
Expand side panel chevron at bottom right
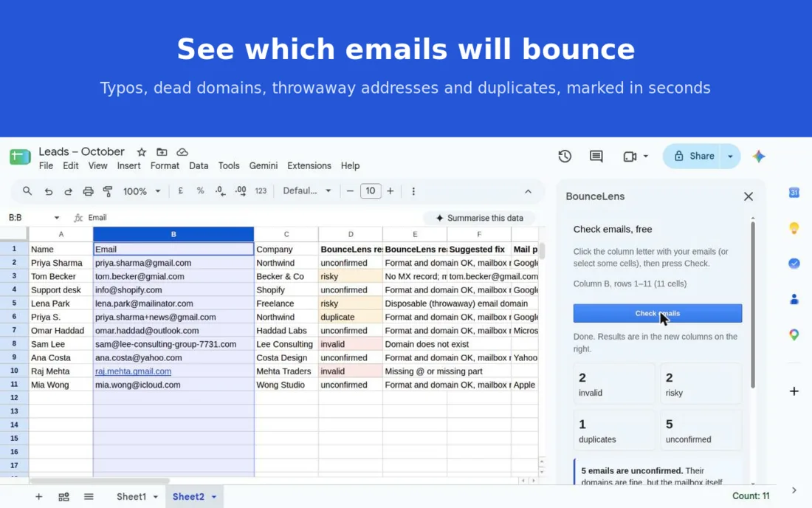tap(794, 490)
